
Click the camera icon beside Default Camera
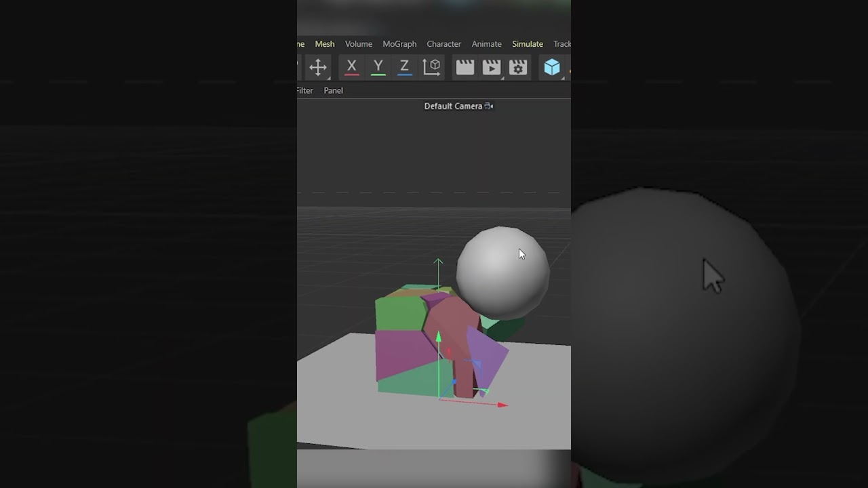click(x=489, y=106)
